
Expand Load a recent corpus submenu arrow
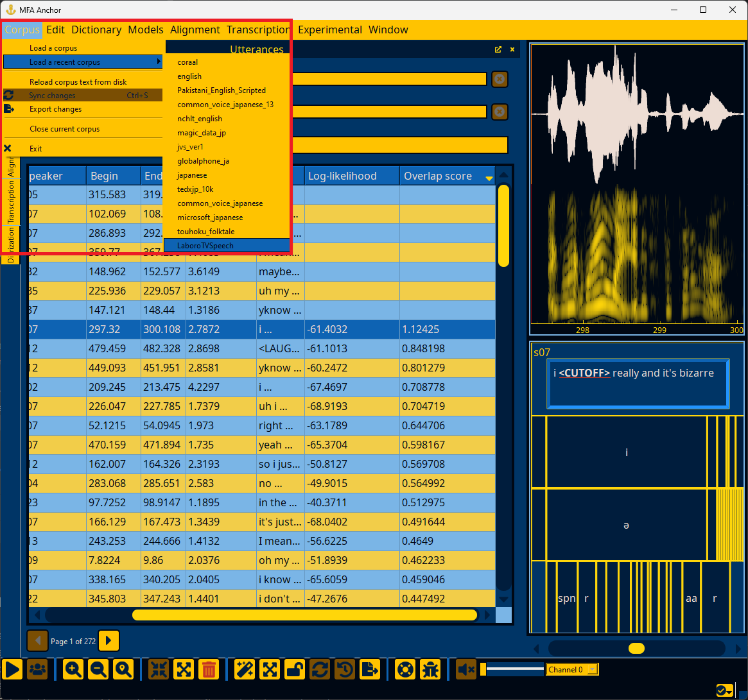159,62
